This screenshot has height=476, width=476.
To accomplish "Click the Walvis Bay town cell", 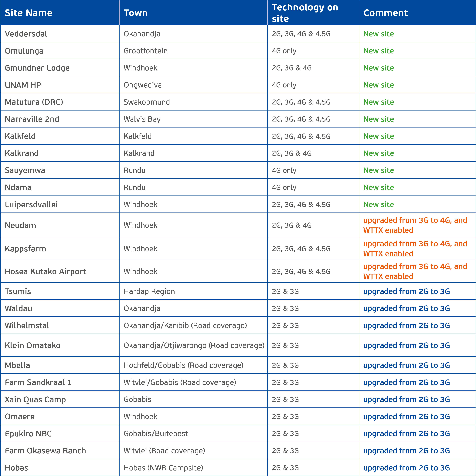I will [x=142, y=119].
